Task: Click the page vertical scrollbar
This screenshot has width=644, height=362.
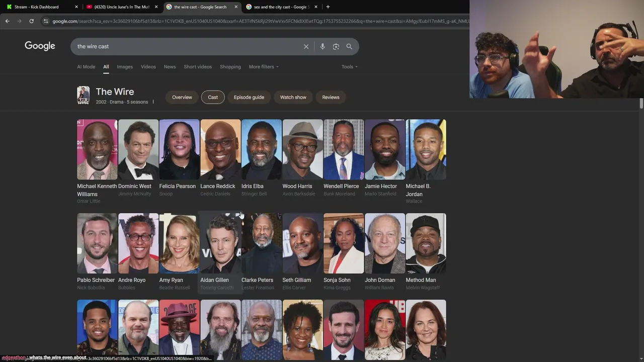Action: click(x=641, y=103)
